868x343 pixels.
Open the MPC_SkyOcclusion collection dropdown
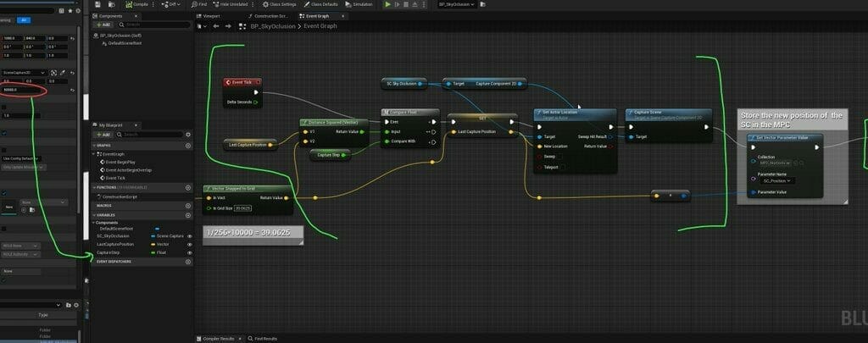[776, 163]
